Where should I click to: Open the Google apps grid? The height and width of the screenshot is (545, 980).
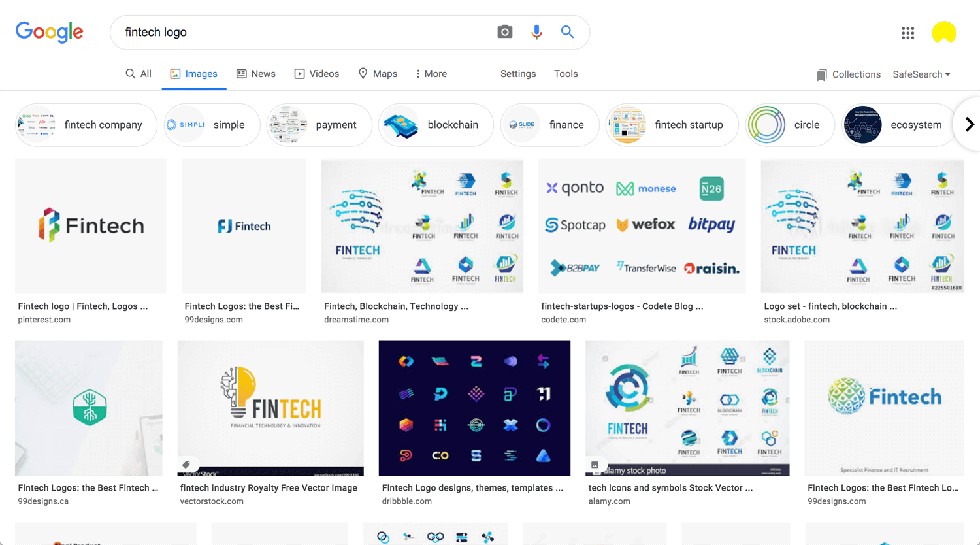[x=907, y=33]
